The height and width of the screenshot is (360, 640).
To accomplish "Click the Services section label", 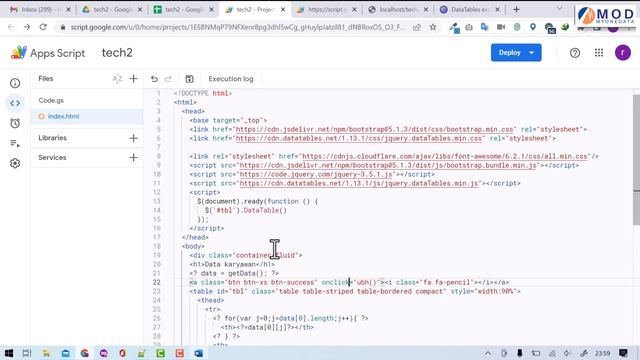I will (52, 158).
